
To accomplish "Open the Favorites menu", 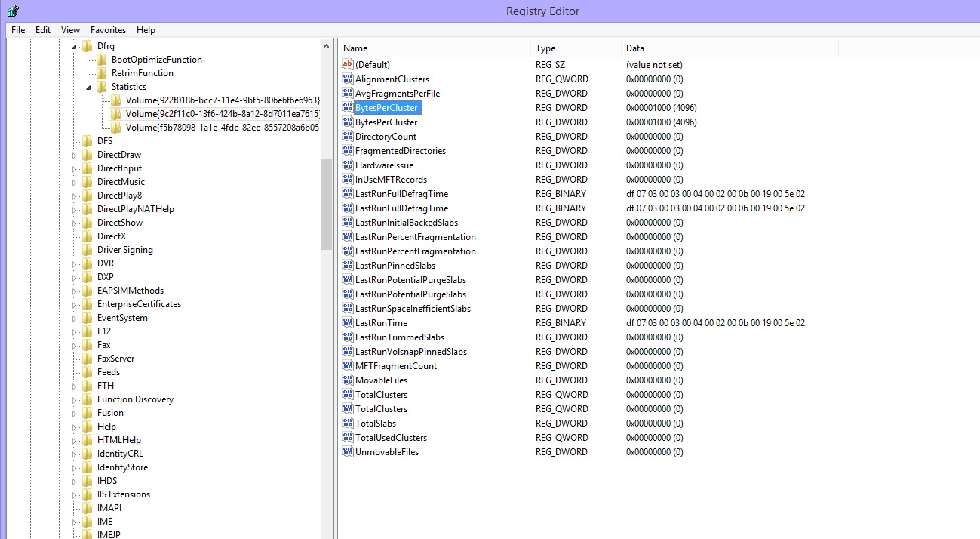I will pyautogui.click(x=108, y=29).
